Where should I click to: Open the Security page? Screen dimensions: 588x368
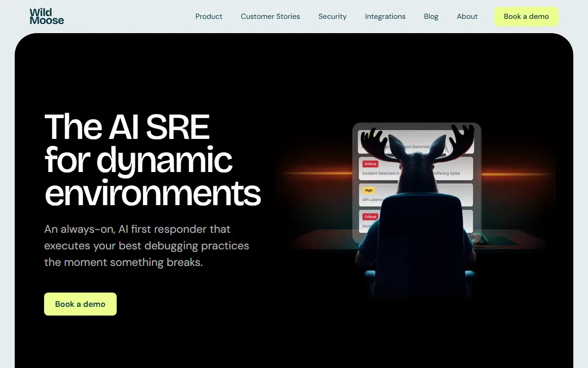(333, 17)
